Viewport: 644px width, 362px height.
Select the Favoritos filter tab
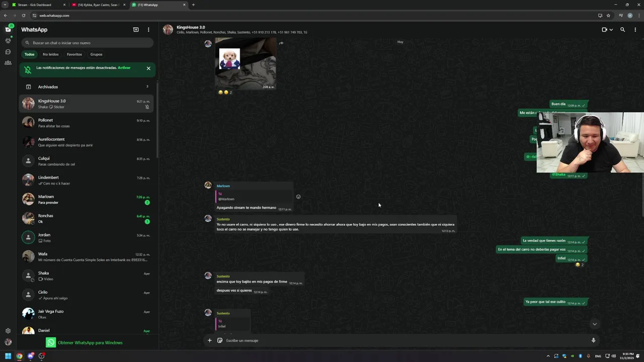pyautogui.click(x=74, y=54)
